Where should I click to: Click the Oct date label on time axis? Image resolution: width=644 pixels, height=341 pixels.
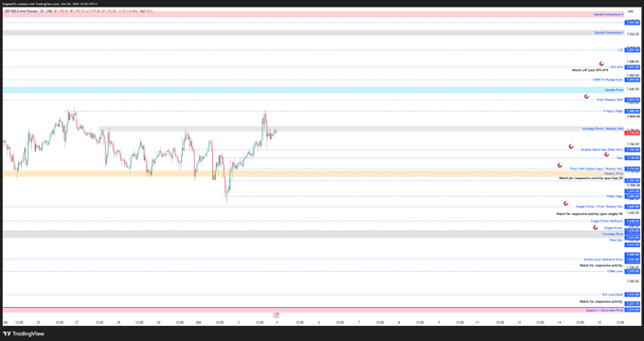coord(198,322)
